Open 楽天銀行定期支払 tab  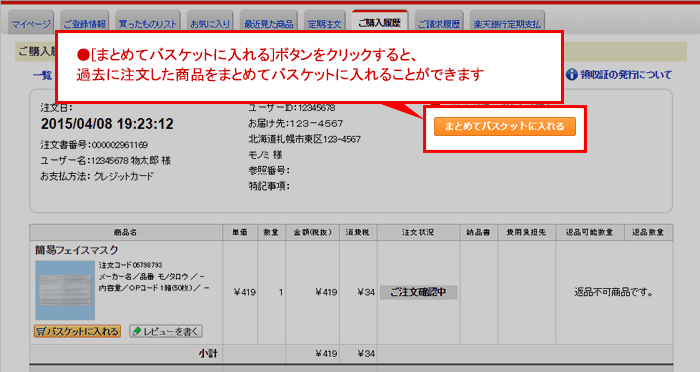tap(507, 23)
